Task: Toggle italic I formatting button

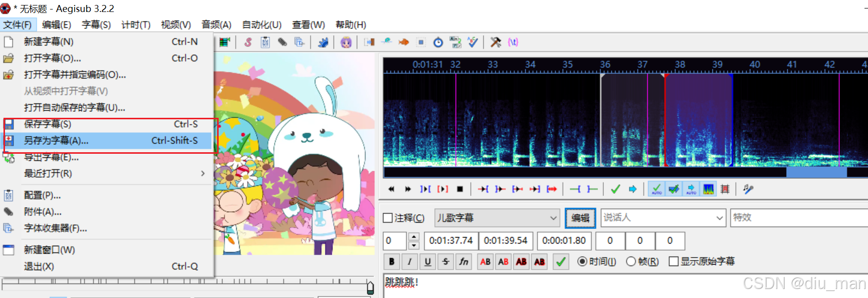Action: coord(410,262)
